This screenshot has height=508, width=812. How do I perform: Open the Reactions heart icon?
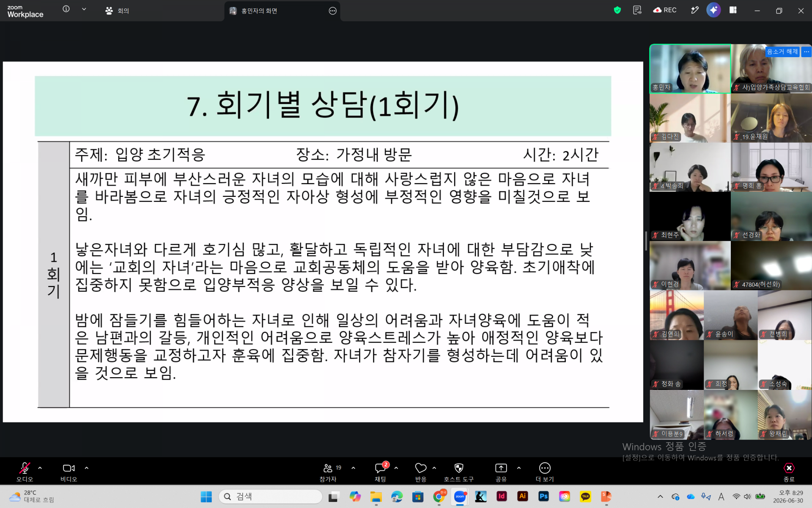pyautogui.click(x=421, y=472)
